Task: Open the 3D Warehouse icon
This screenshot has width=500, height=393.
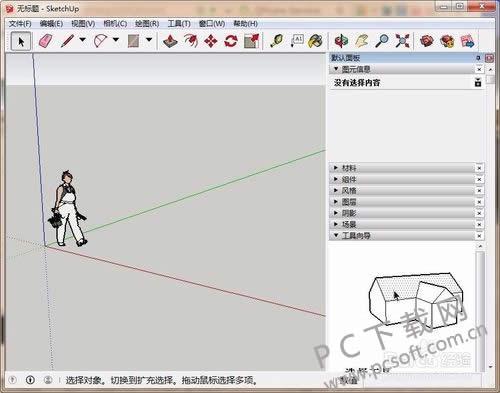Action: coord(427,41)
